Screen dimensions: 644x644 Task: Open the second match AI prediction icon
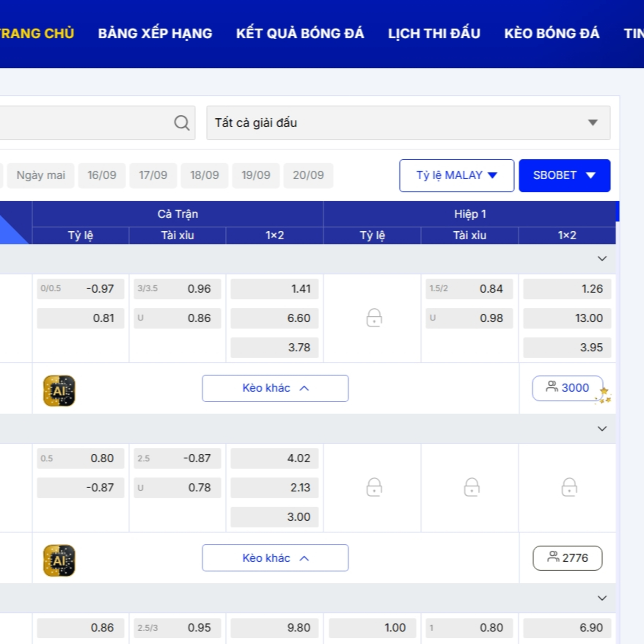[x=59, y=560]
